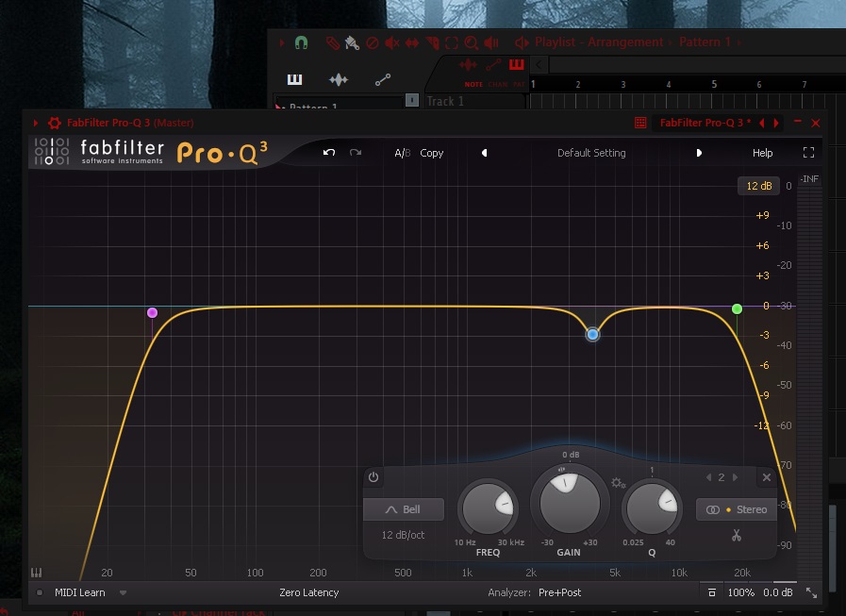Open the preset browser grid icon

(x=640, y=123)
